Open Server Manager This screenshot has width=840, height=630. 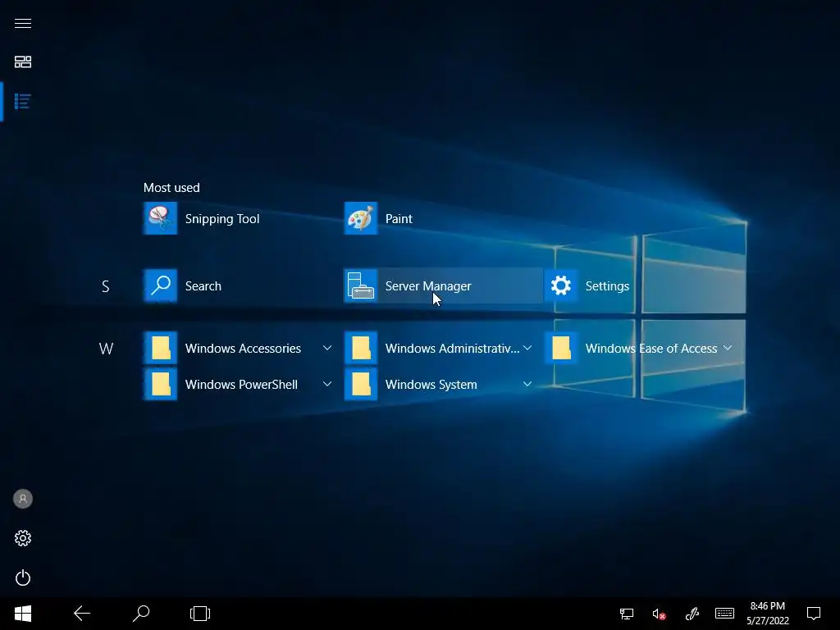tap(443, 286)
